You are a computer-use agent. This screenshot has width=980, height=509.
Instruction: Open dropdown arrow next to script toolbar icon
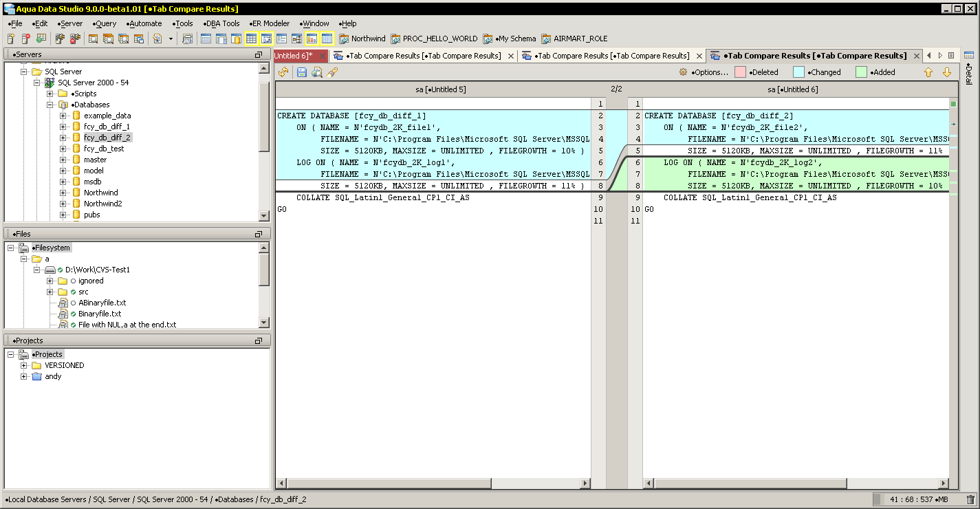[171, 39]
